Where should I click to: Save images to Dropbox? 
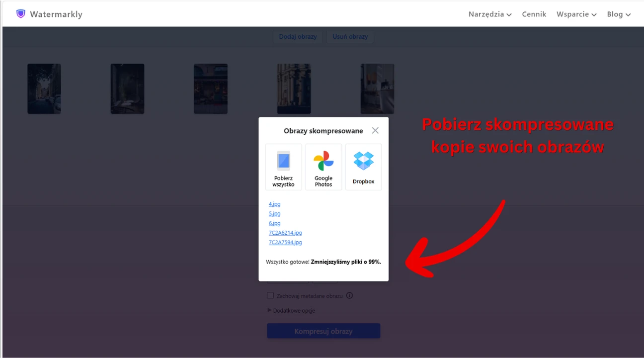click(x=363, y=167)
